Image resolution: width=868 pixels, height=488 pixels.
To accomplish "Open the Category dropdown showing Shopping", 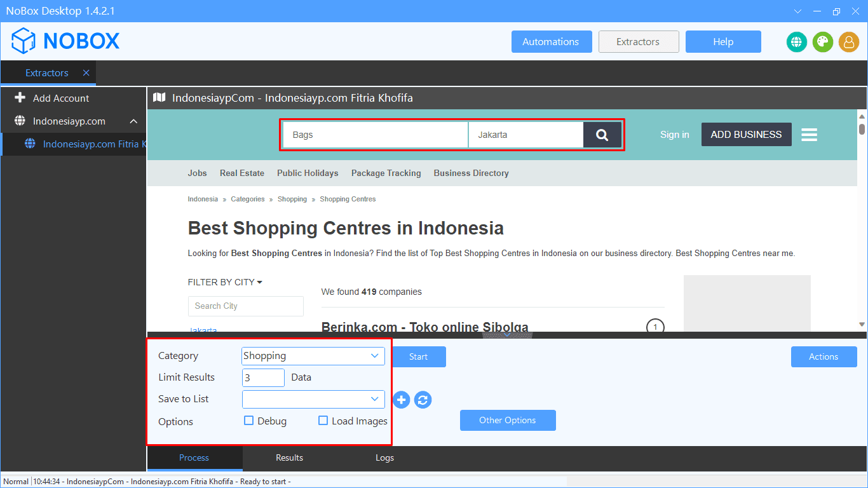I will tap(312, 356).
